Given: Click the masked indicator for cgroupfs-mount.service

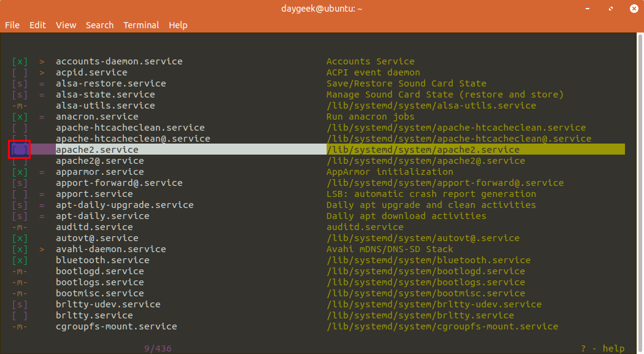Looking at the screenshot, I should (x=20, y=326).
